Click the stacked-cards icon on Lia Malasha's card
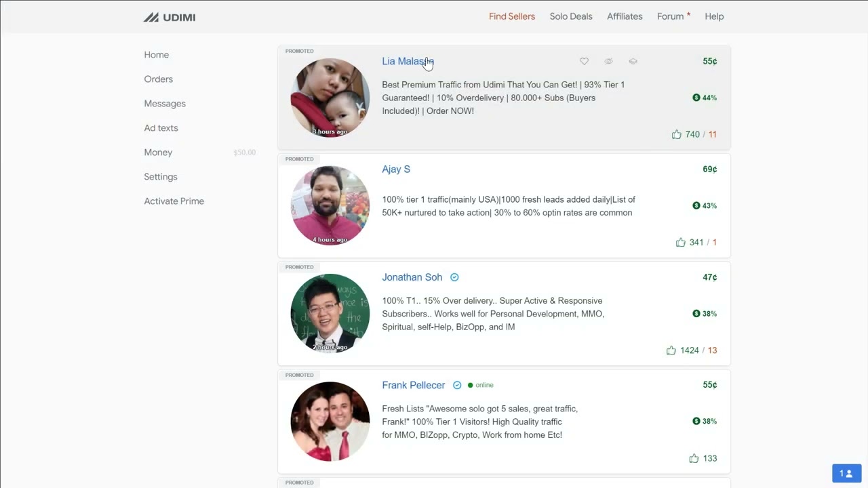868x488 pixels. 633,61
